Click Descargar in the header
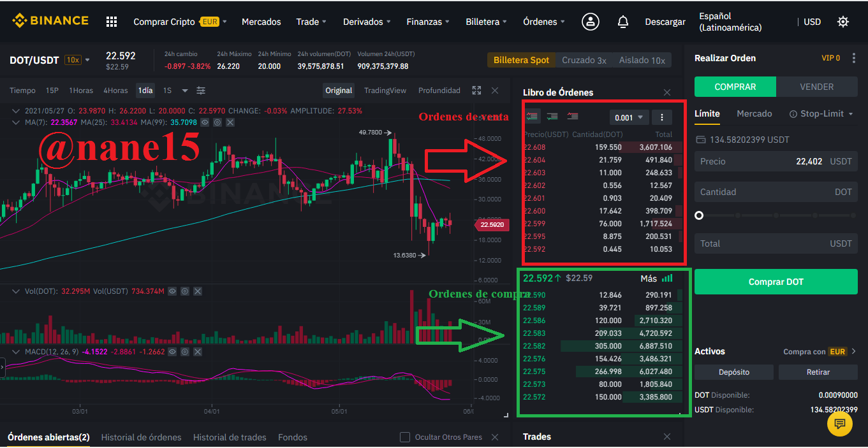Image resolution: width=868 pixels, height=448 pixels. 665,22
